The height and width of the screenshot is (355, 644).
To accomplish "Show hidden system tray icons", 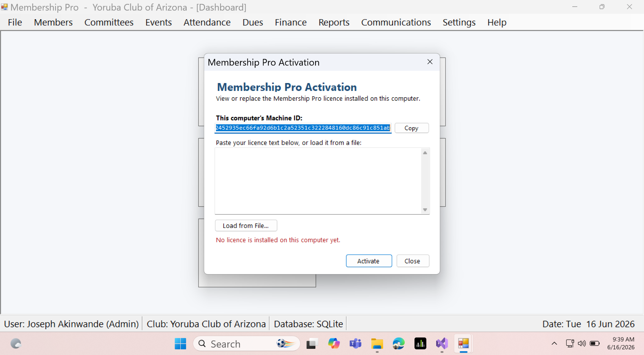I will tap(554, 343).
